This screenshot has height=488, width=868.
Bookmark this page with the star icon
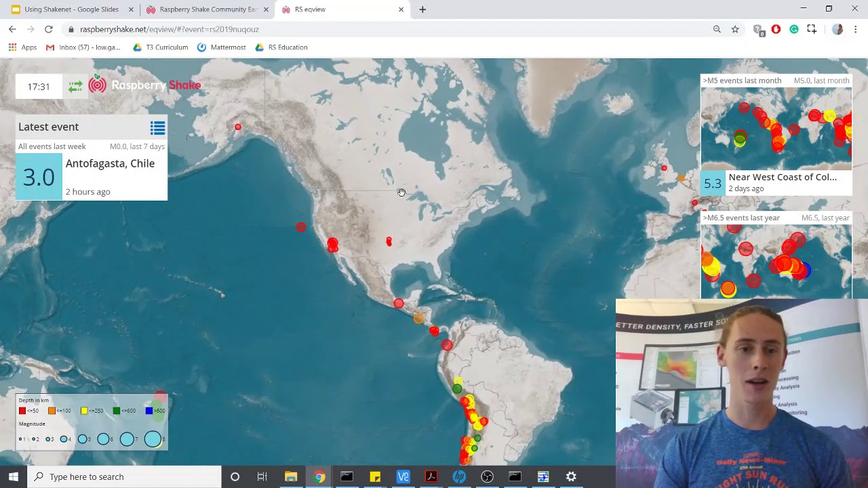[x=735, y=29]
